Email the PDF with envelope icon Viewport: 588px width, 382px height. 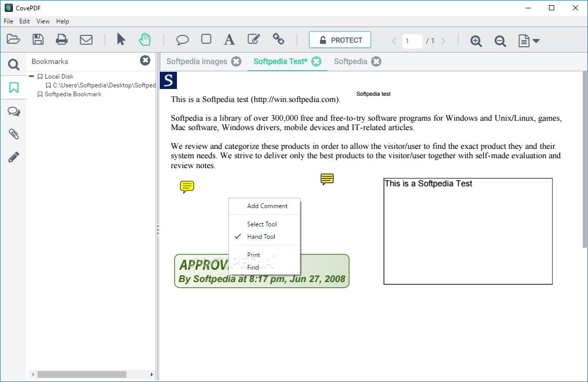(86, 40)
